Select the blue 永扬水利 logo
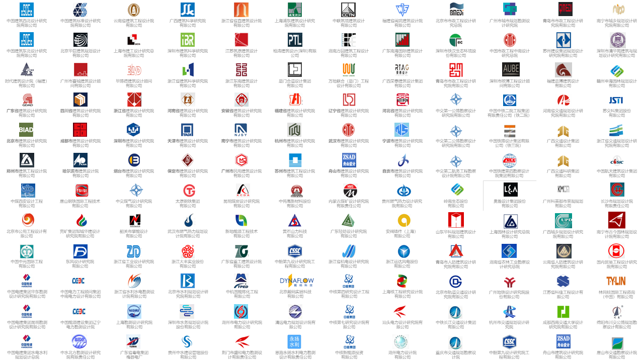This screenshot has height=362, width=644. [x=295, y=341]
